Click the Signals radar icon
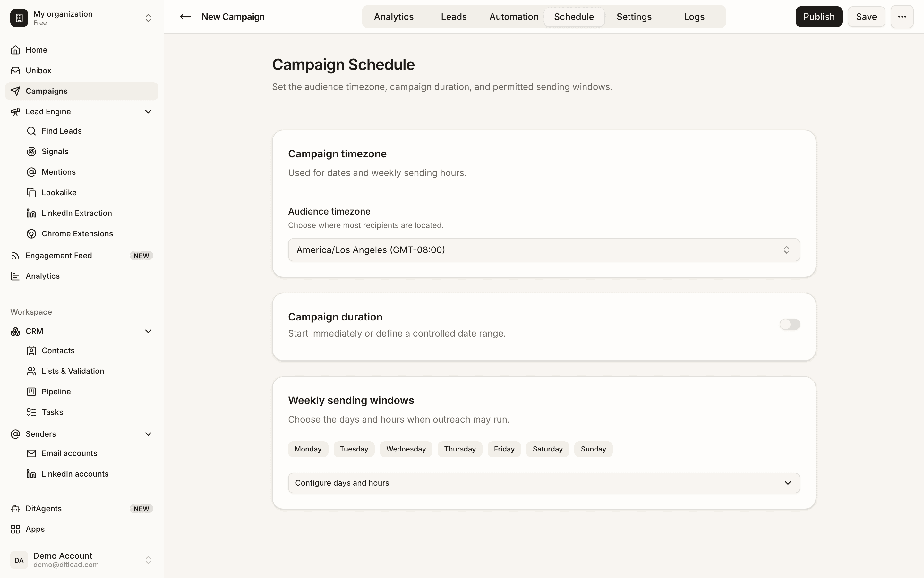Screen dimensions: 924x578 click(31, 152)
